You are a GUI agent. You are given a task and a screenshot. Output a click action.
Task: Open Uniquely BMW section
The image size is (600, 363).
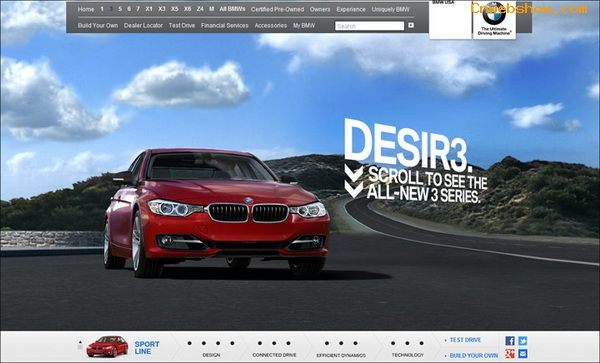tap(390, 9)
